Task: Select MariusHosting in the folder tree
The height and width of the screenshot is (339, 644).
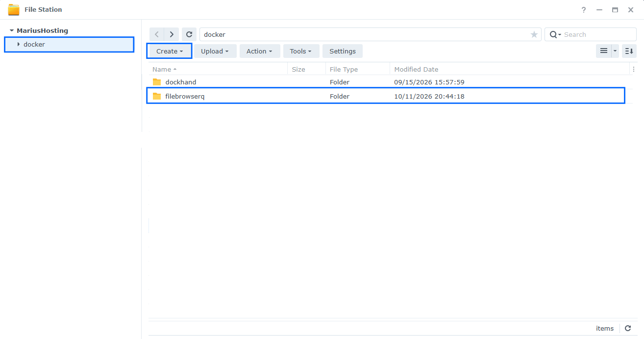Action: click(42, 30)
